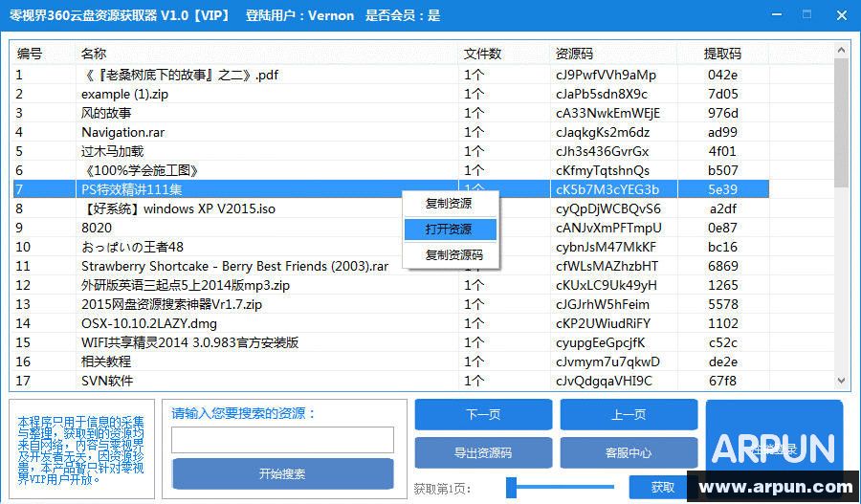Go to next page with 下一页

point(483,415)
